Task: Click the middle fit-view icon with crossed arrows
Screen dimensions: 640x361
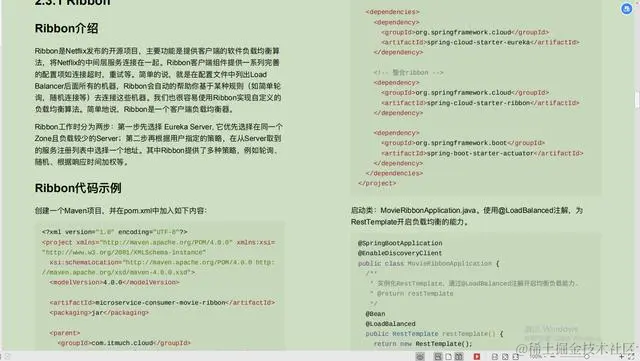Action: 505,357
